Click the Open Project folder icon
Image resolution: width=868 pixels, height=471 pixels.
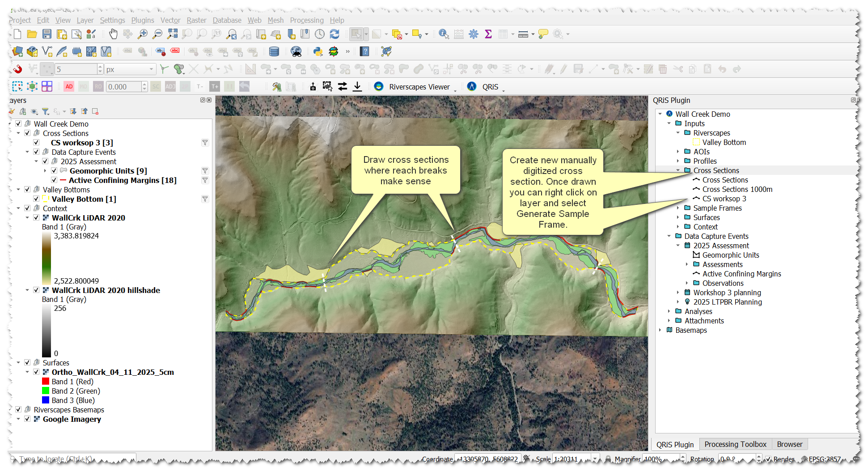tap(32, 34)
